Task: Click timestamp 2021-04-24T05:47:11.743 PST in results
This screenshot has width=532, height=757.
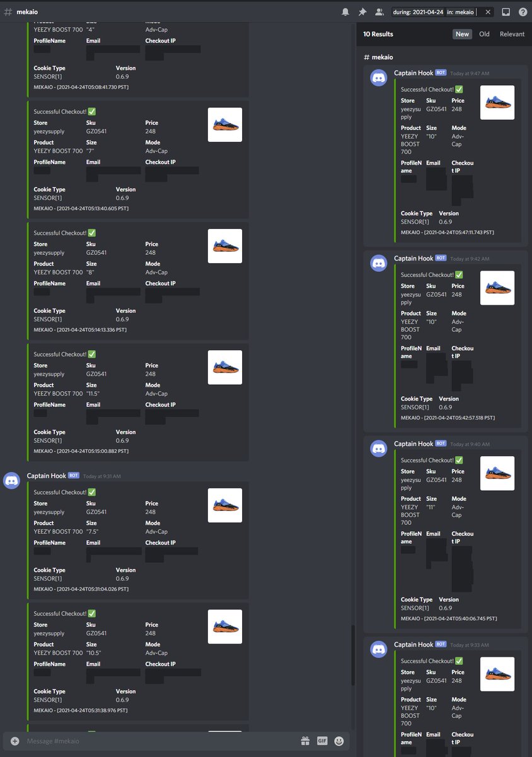Action: tap(447, 232)
